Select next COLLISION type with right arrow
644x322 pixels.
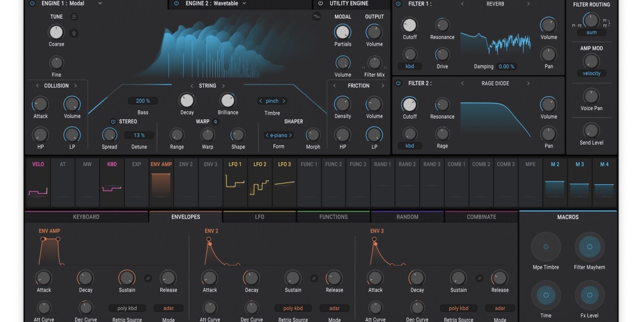[76, 86]
